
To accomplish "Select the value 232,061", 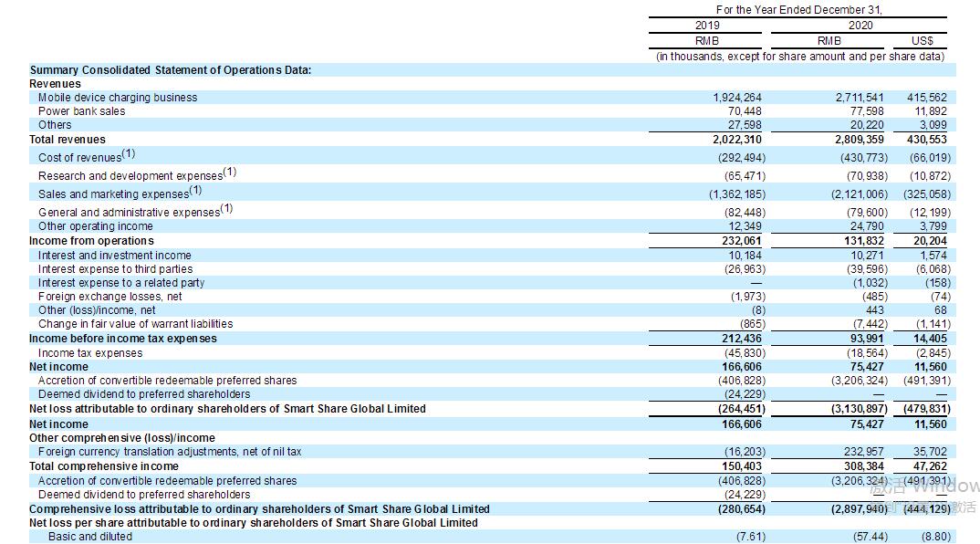I will 741,241.
